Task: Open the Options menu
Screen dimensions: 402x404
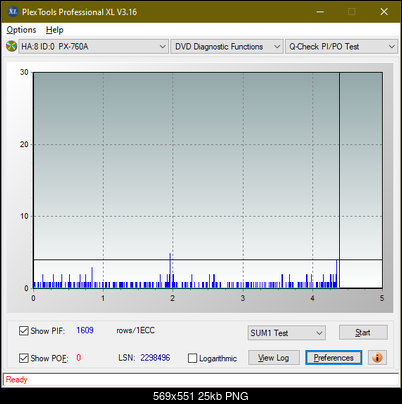Action: click(x=21, y=30)
